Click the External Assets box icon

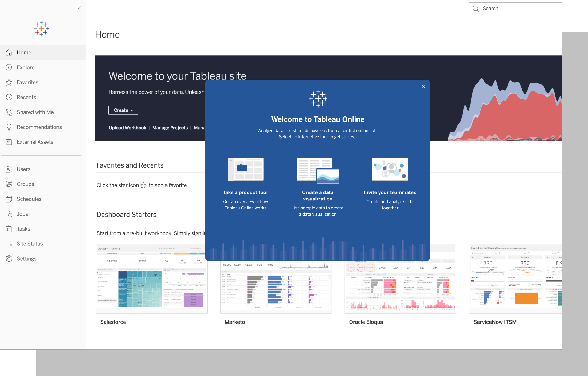coord(9,142)
